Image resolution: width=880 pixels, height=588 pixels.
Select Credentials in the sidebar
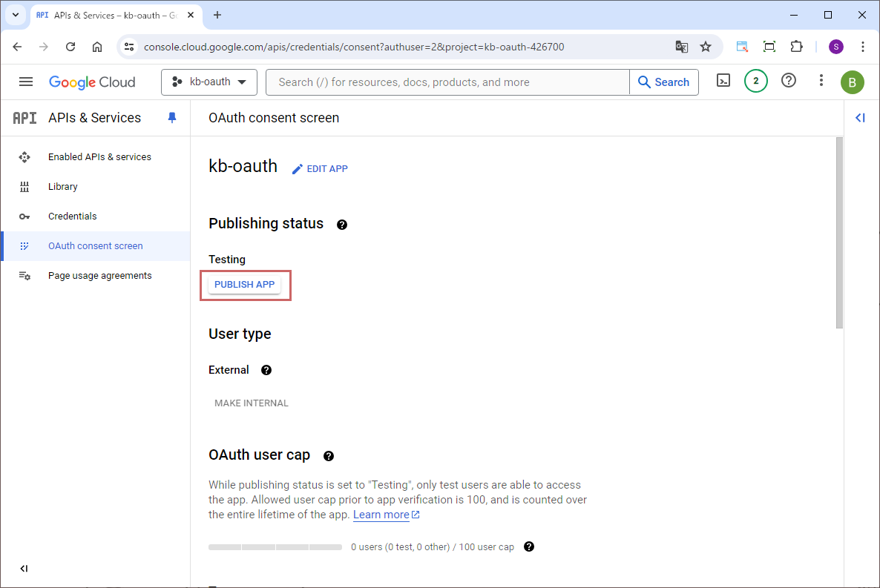pyautogui.click(x=72, y=217)
